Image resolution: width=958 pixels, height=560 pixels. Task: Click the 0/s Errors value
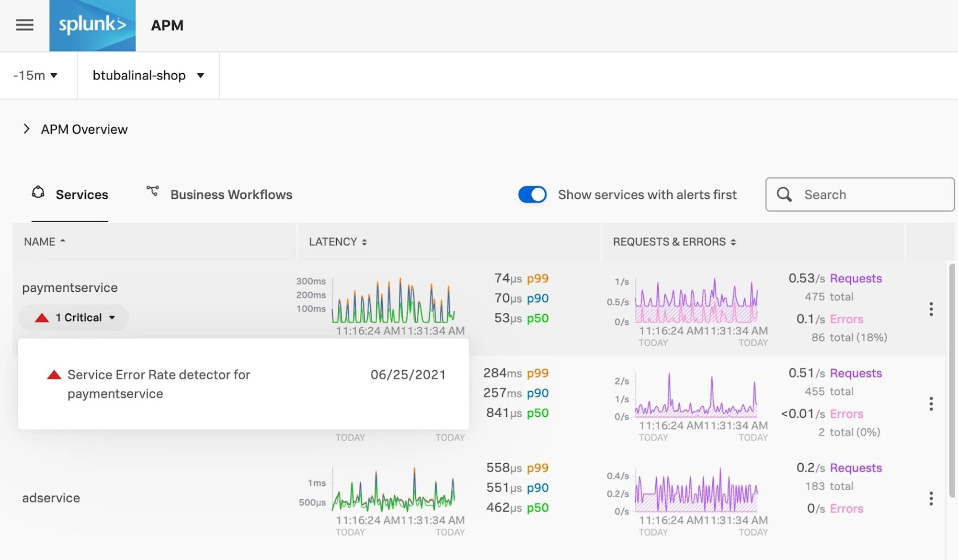click(x=835, y=509)
